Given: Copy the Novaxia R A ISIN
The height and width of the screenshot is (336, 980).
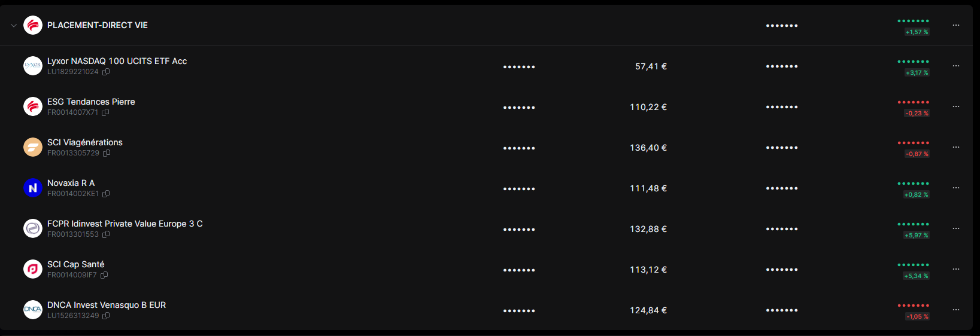Looking at the screenshot, I should 106,194.
